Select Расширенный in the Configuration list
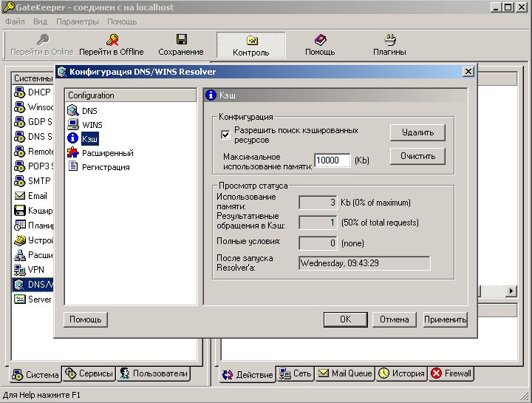The width and height of the screenshot is (532, 403). [x=100, y=153]
